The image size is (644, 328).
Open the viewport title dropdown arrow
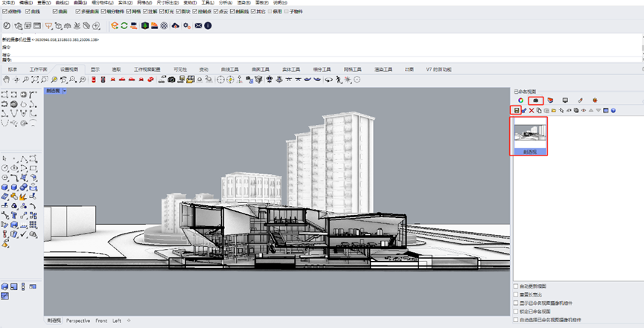click(x=65, y=91)
